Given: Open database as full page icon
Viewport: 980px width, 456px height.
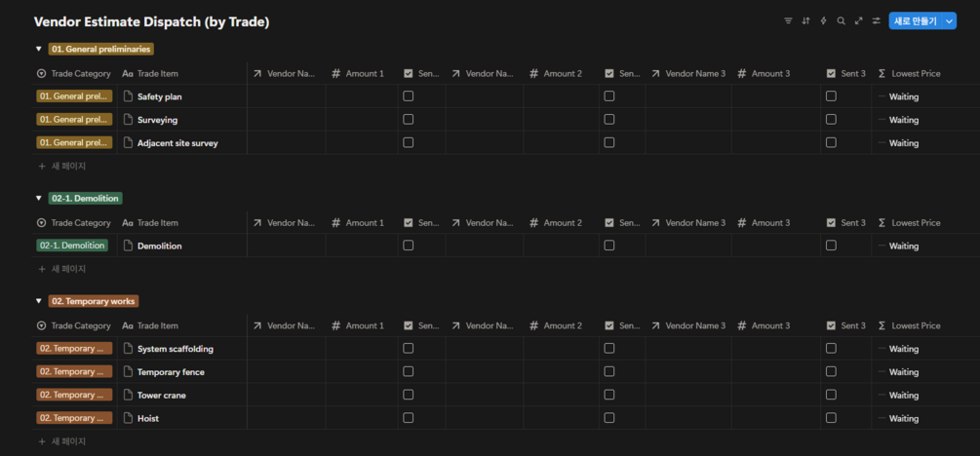Looking at the screenshot, I should click(x=859, y=20).
